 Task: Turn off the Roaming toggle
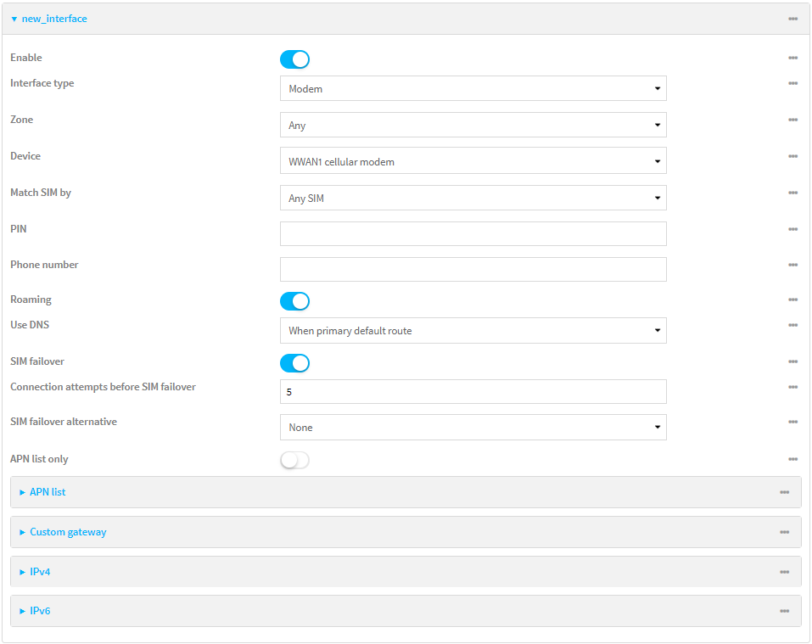(x=294, y=301)
